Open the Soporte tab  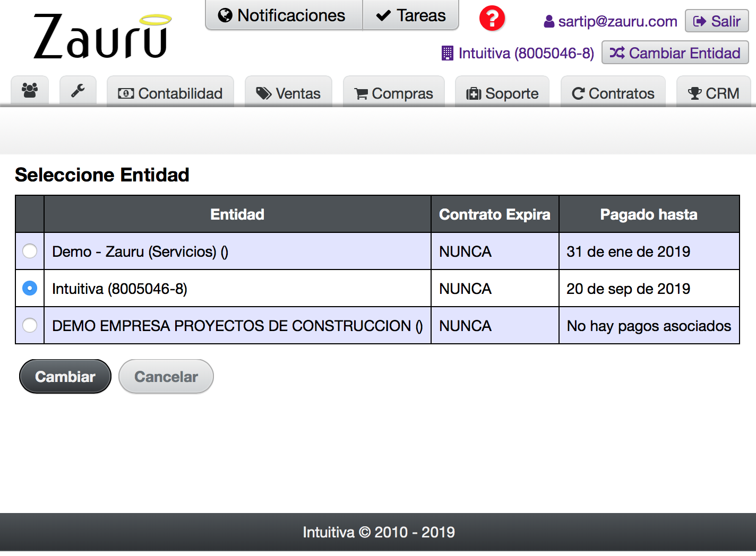[502, 93]
